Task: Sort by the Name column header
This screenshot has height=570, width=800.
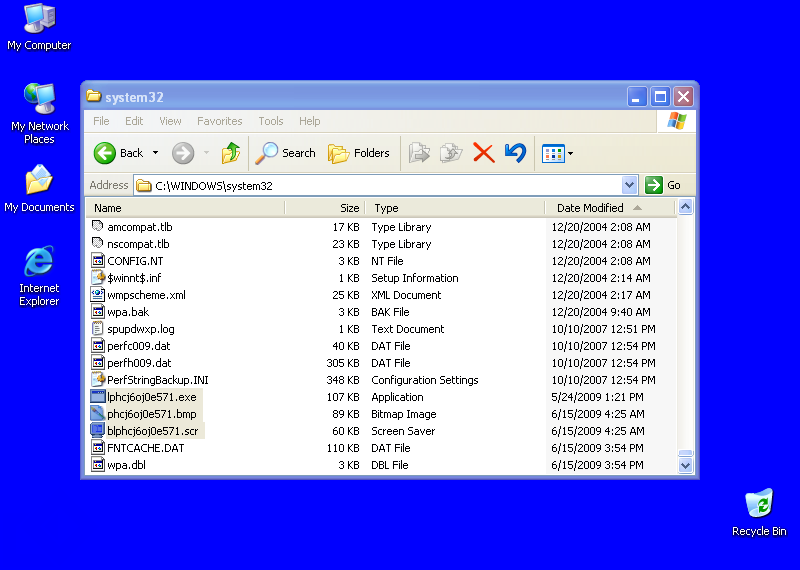Action: pos(185,208)
